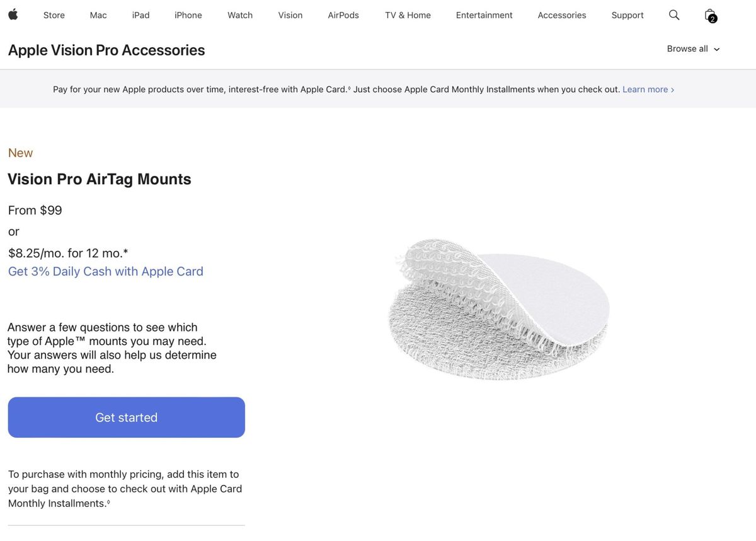
Task: Select Vision in the top navigation
Action: (x=290, y=15)
